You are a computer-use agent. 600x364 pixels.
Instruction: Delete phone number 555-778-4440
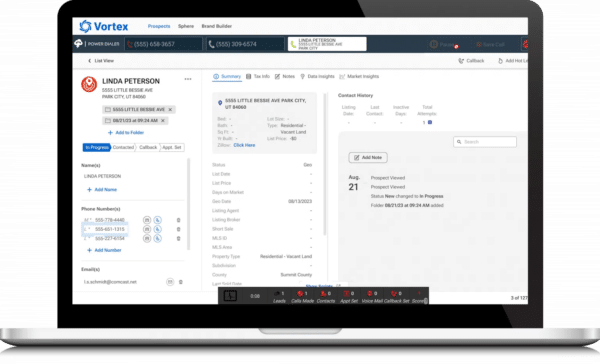tap(178, 220)
